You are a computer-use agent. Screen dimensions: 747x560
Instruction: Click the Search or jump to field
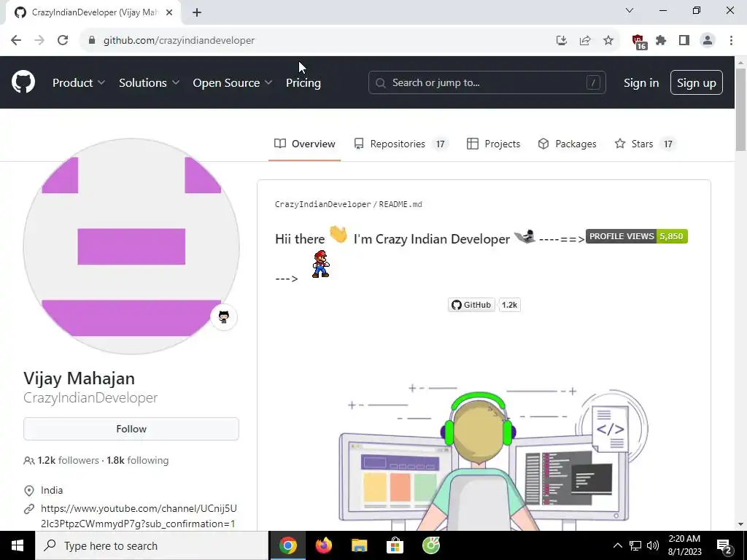[x=487, y=82]
